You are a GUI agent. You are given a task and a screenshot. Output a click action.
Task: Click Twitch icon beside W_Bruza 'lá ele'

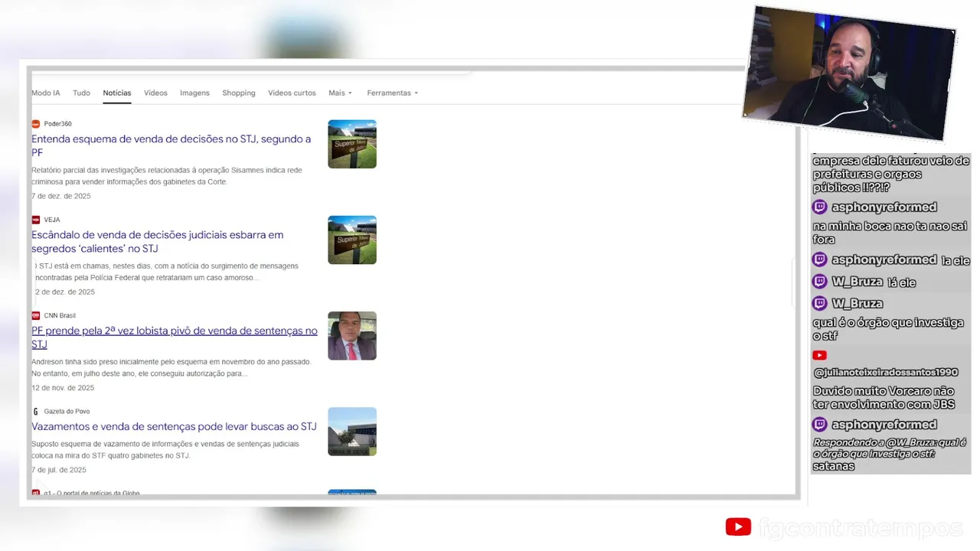pyautogui.click(x=820, y=282)
